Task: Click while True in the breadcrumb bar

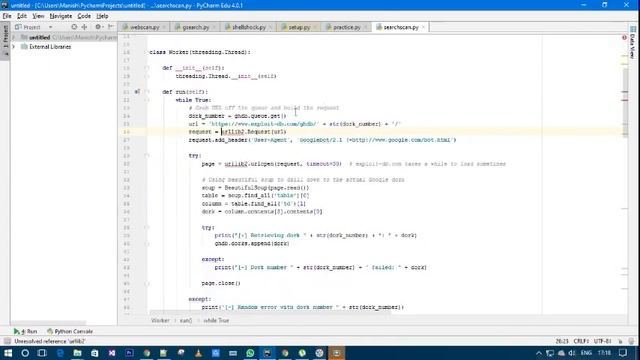Action: [x=216, y=320]
